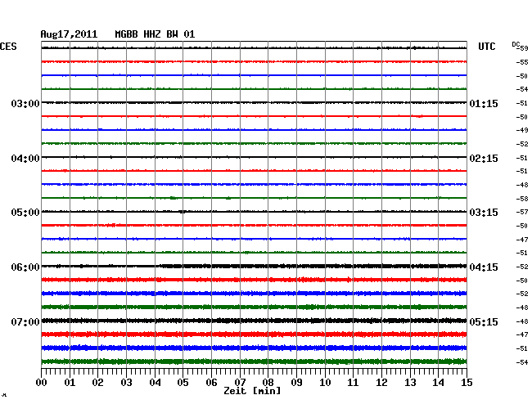Click the 13 minute axis tick label

pyautogui.click(x=410, y=383)
